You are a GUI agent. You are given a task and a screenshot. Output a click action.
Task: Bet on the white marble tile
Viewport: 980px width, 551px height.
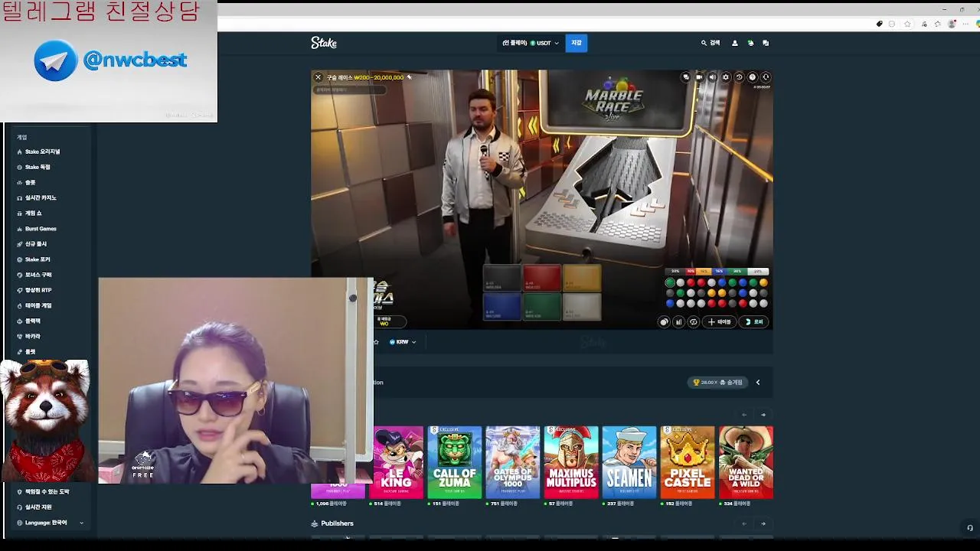coord(582,306)
